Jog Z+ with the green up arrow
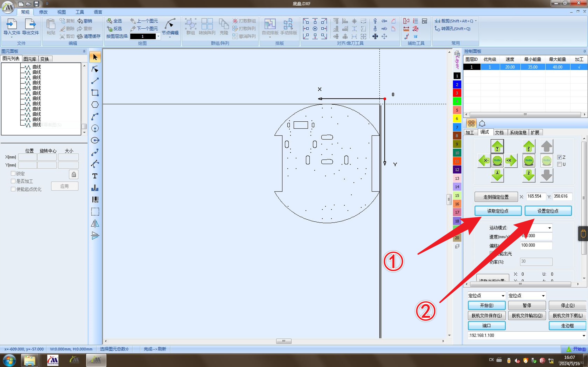 [x=529, y=146]
